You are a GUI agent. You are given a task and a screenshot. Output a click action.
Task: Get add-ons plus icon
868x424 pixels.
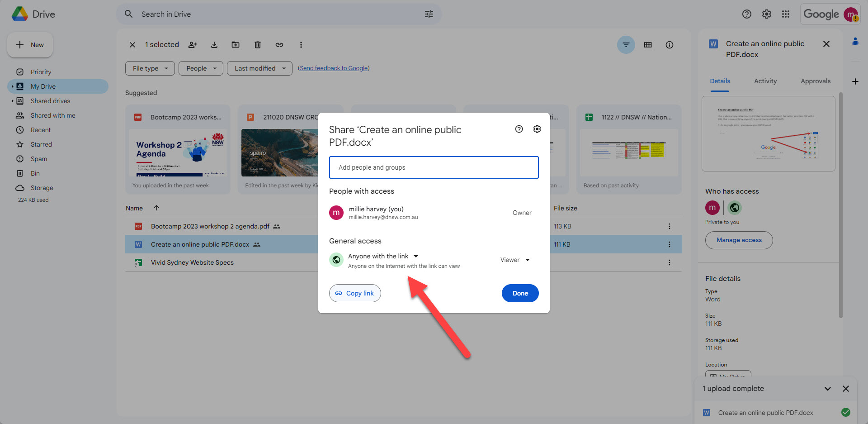[855, 81]
